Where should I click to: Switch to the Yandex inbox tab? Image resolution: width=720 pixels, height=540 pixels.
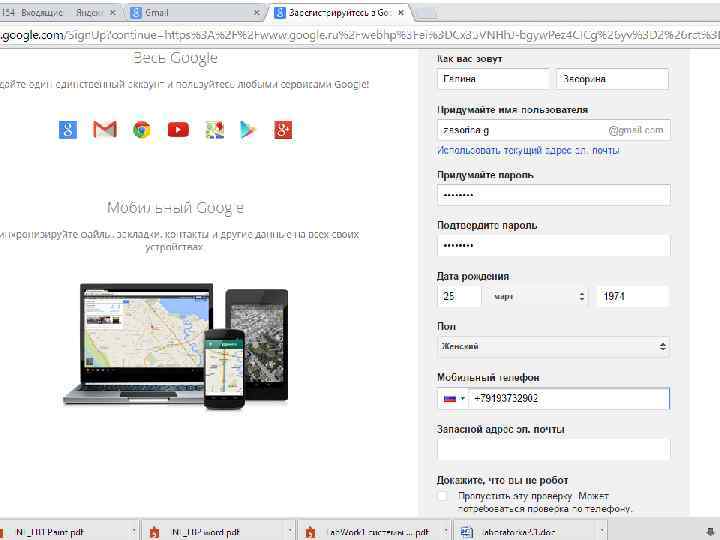coord(55,12)
